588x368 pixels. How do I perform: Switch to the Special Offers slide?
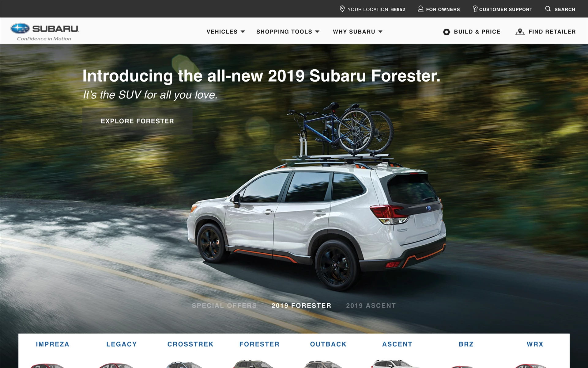coord(224,305)
